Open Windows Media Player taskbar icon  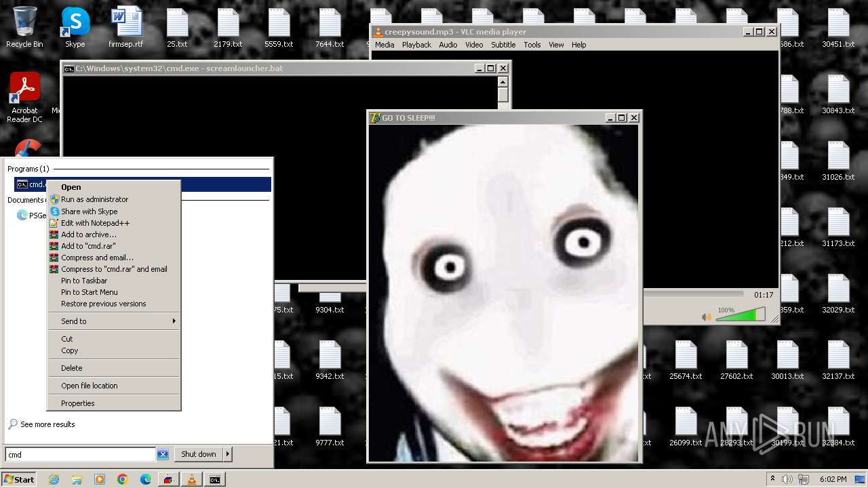(x=100, y=479)
